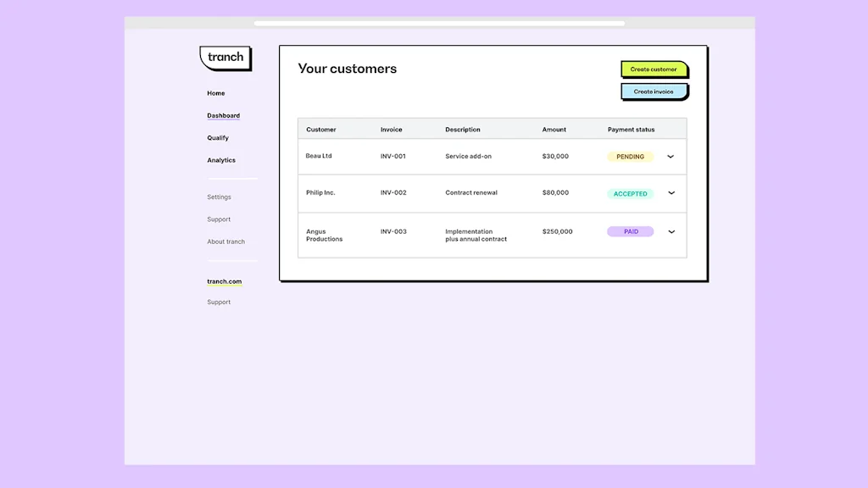Select invoice INV-002 in the table
The width and height of the screenshot is (868, 488).
(x=393, y=192)
